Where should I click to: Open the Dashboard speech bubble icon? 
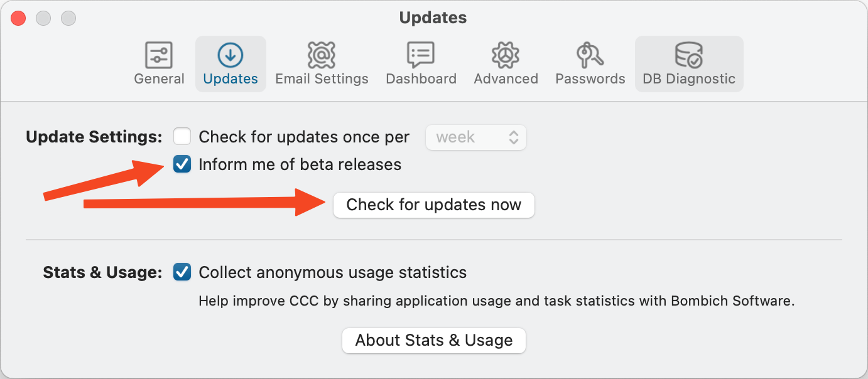(421, 55)
